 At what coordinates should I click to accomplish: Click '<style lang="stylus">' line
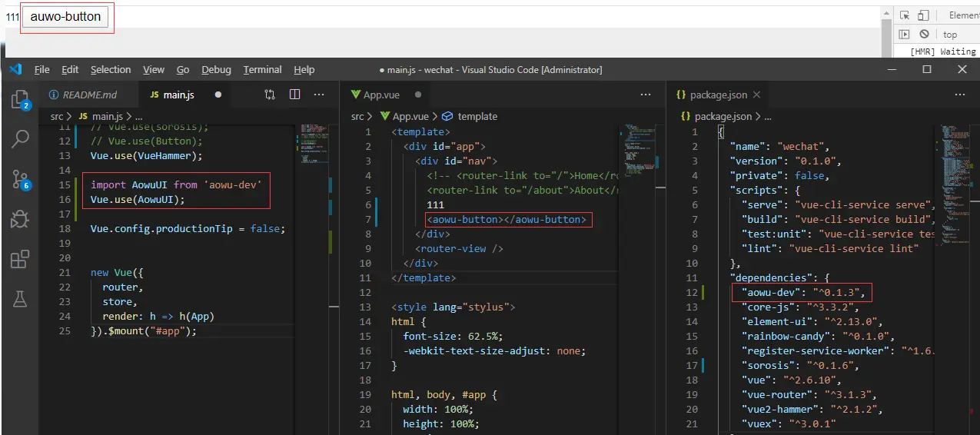[453, 307]
